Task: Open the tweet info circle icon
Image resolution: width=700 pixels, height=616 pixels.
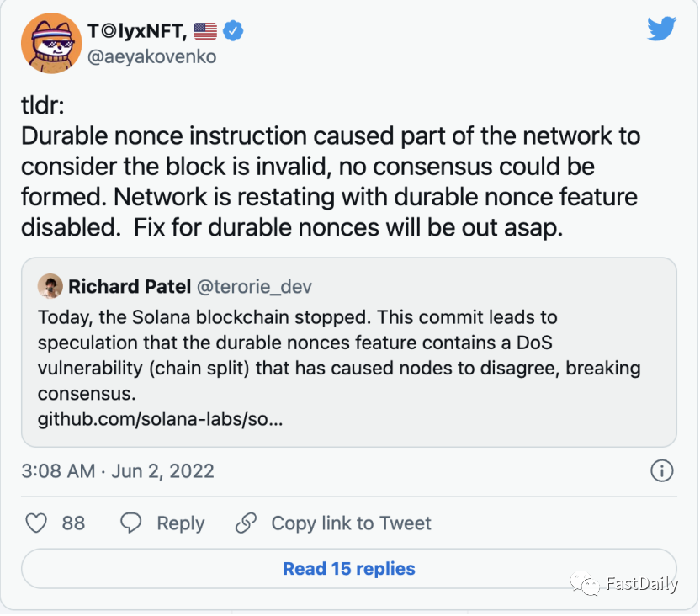Action: pos(661,471)
